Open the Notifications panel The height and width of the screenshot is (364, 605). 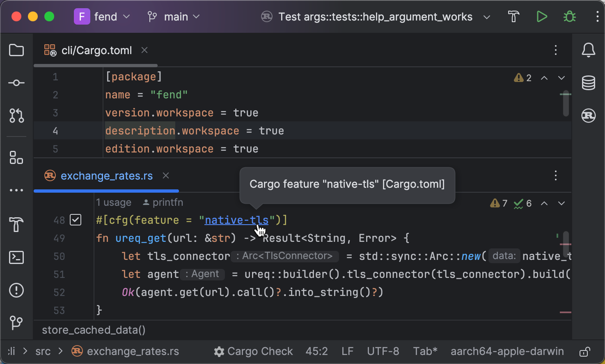[x=588, y=50]
